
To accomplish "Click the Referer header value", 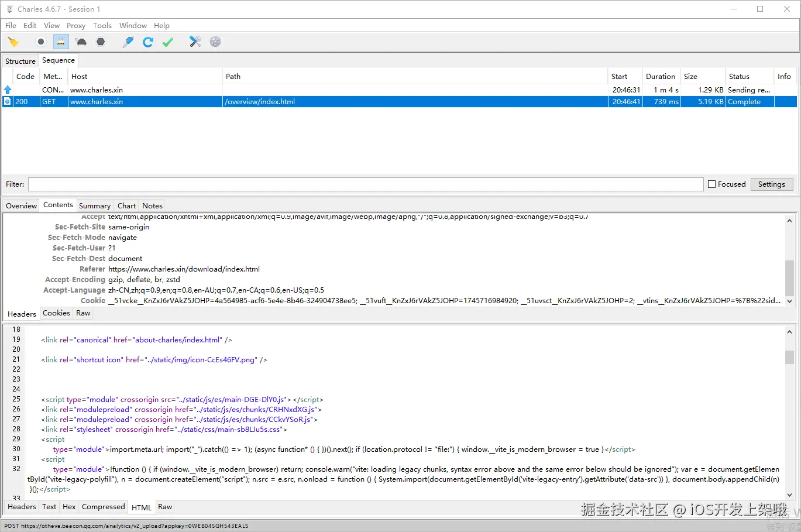I will pyautogui.click(x=184, y=269).
